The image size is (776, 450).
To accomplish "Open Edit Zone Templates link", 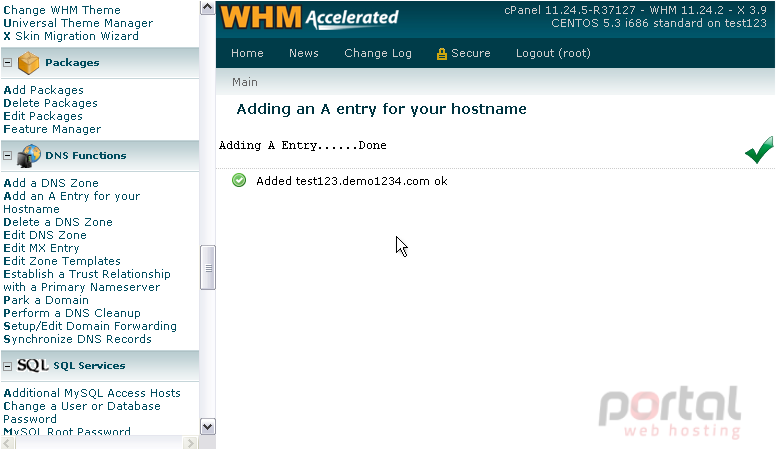I will point(62,261).
